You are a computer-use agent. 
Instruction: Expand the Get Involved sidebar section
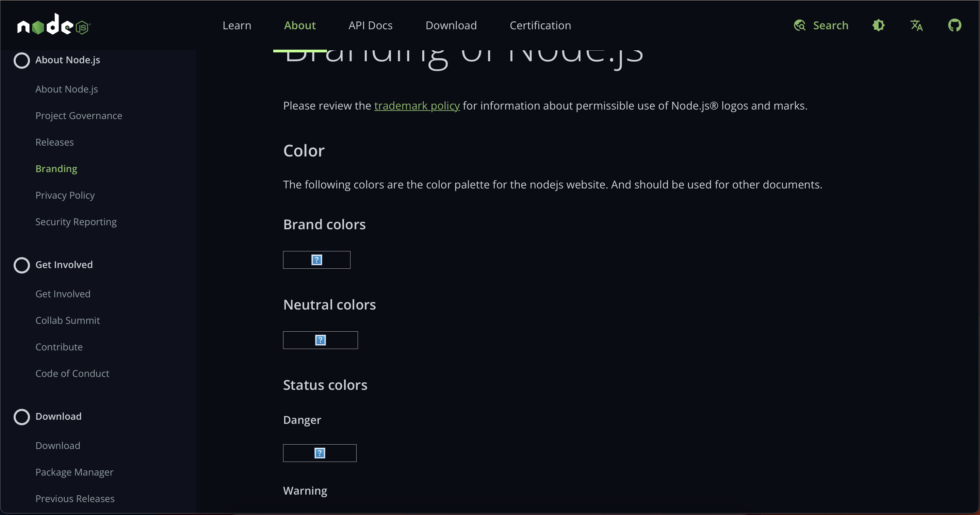coord(64,265)
